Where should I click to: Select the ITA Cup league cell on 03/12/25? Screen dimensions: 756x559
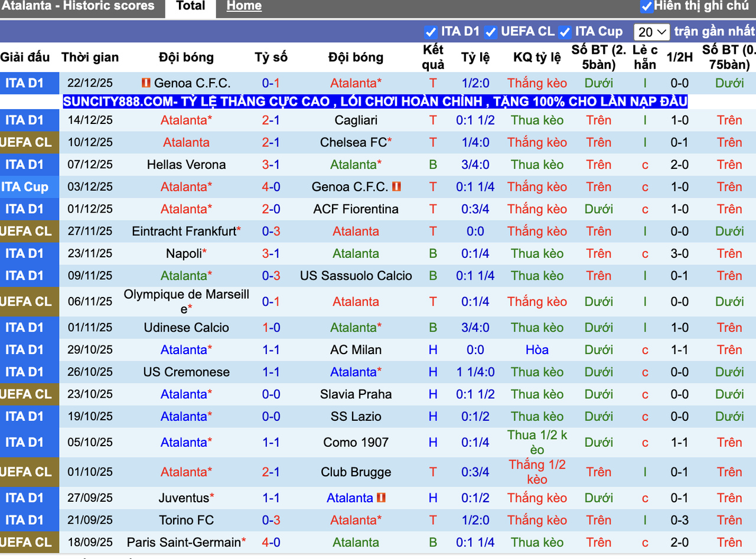click(30, 187)
